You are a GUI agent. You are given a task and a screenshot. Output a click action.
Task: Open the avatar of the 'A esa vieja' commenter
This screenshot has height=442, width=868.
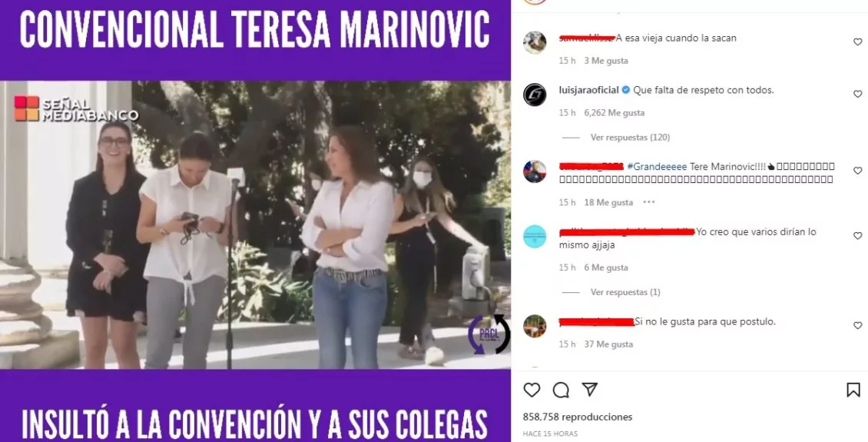click(535, 42)
